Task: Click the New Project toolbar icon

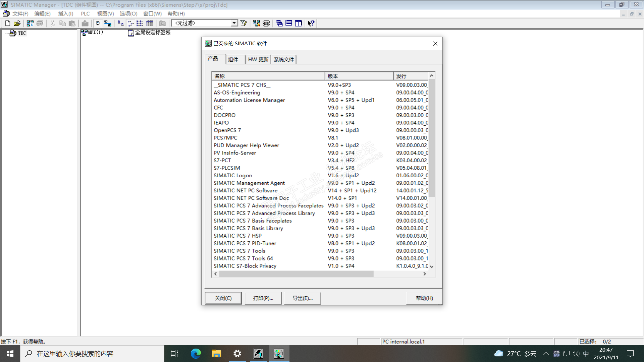Action: coord(7,23)
